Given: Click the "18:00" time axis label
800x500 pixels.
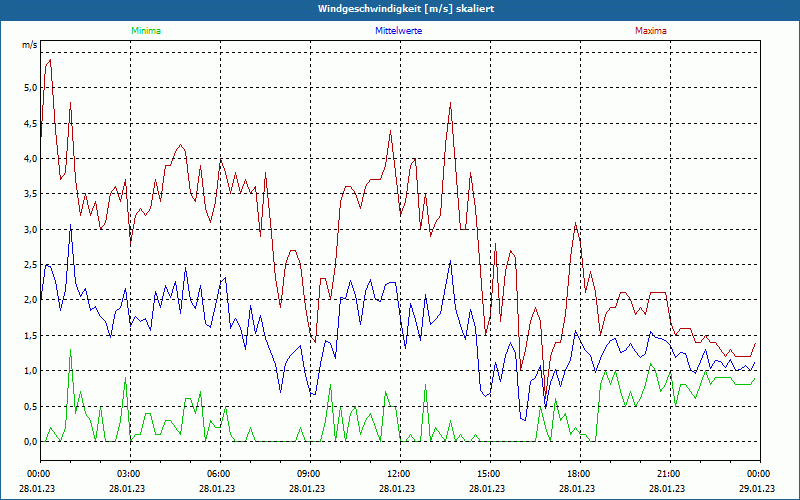Looking at the screenshot, I should coord(577,474).
